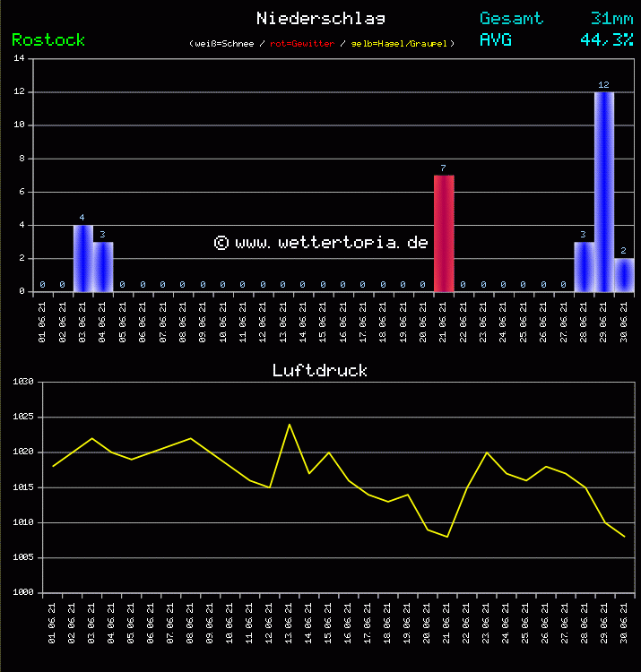Click the 31mm total precipitation value
The image size is (641, 672).
tap(611, 18)
